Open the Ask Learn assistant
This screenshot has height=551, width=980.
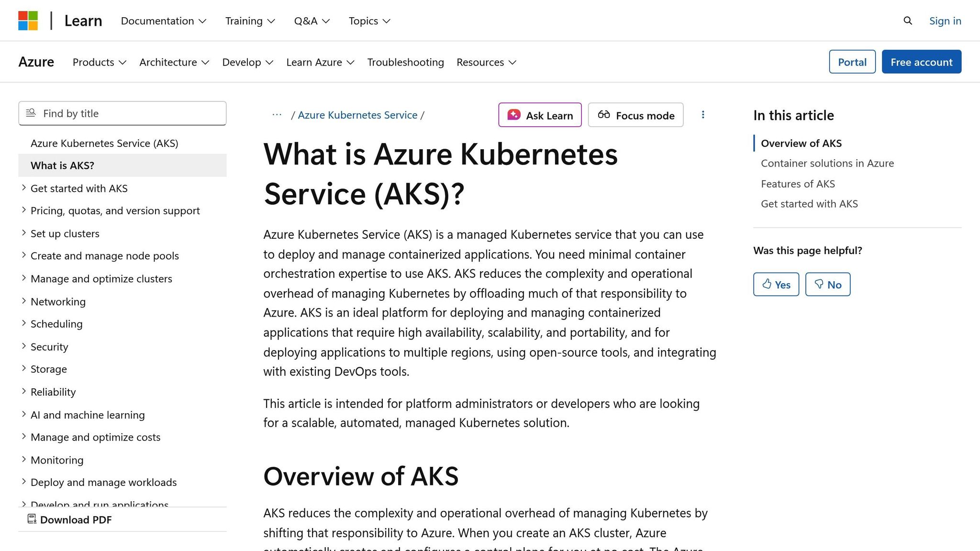click(x=540, y=115)
